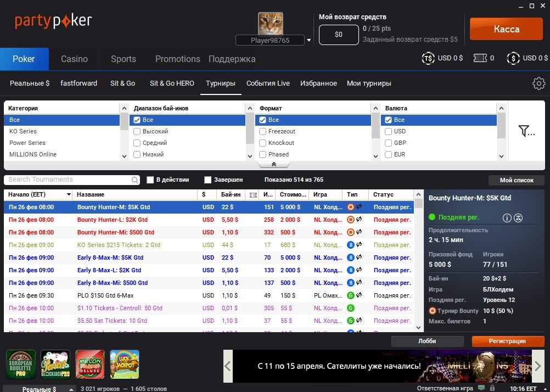550x392 pixels.
Task: Launch the Melon Madness Deluxe game
Action: (90, 365)
